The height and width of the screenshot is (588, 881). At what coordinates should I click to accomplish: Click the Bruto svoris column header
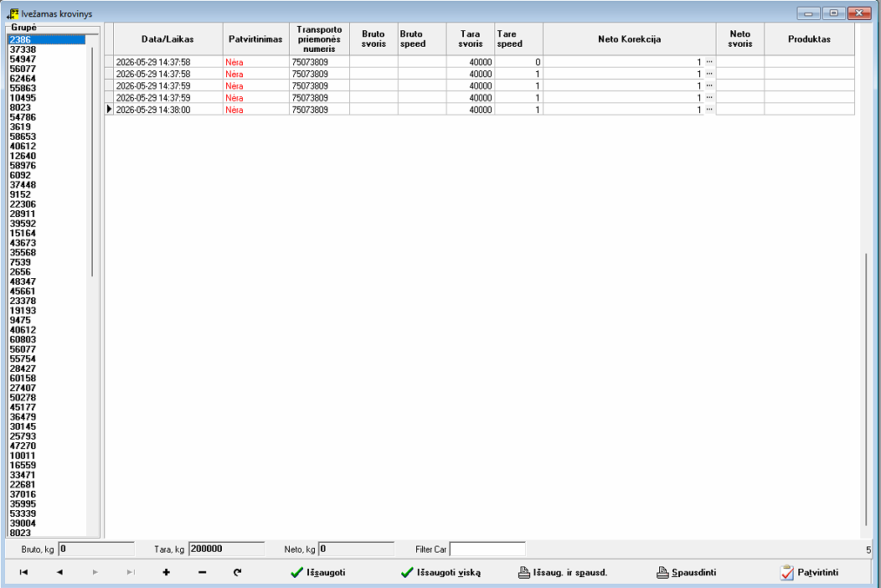374,39
